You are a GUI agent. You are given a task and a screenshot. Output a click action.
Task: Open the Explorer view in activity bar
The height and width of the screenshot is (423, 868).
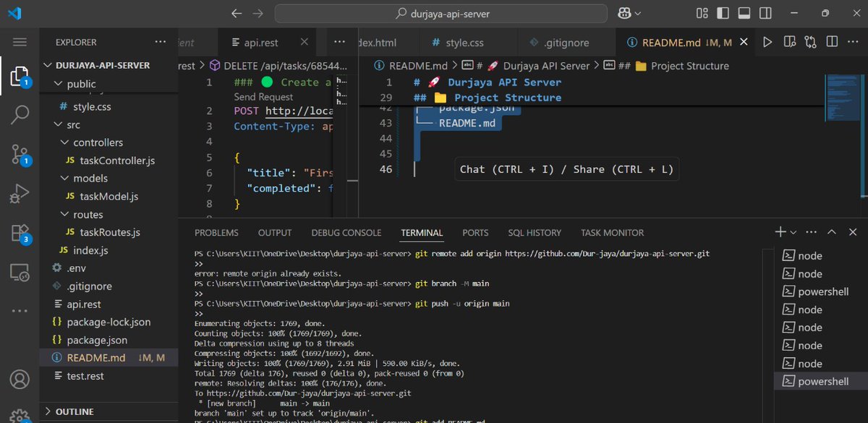[x=20, y=76]
